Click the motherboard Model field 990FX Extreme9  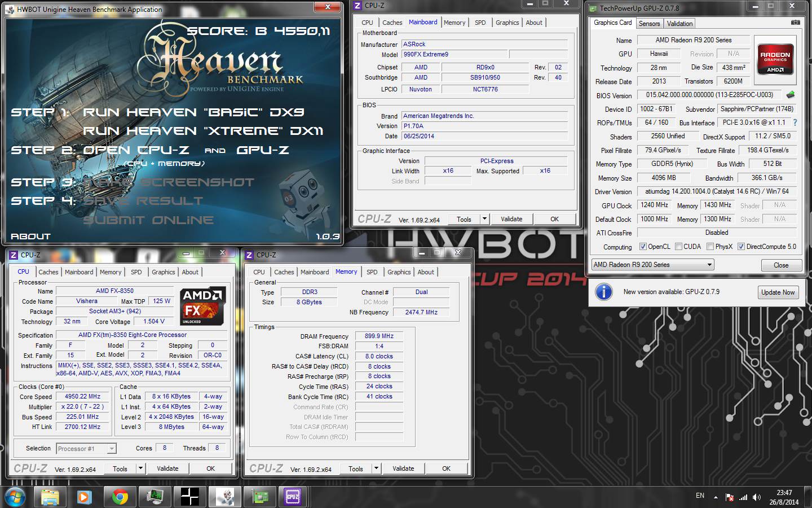click(x=454, y=54)
